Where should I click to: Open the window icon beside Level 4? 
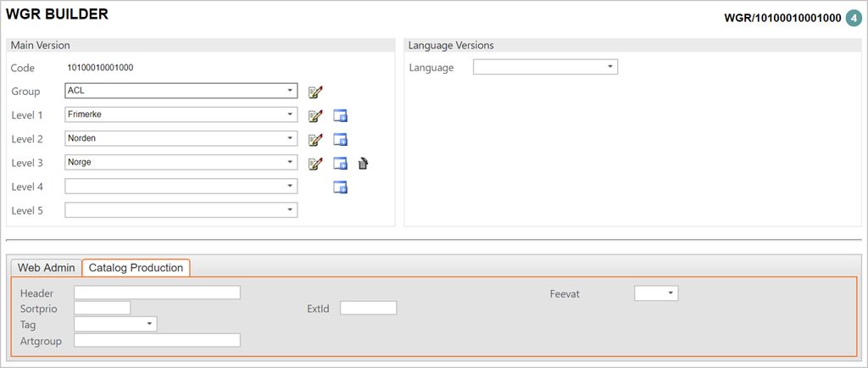[341, 187]
